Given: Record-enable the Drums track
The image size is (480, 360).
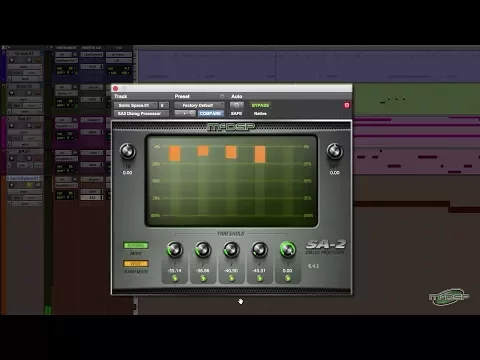Looking at the screenshot, I should coord(12,60).
